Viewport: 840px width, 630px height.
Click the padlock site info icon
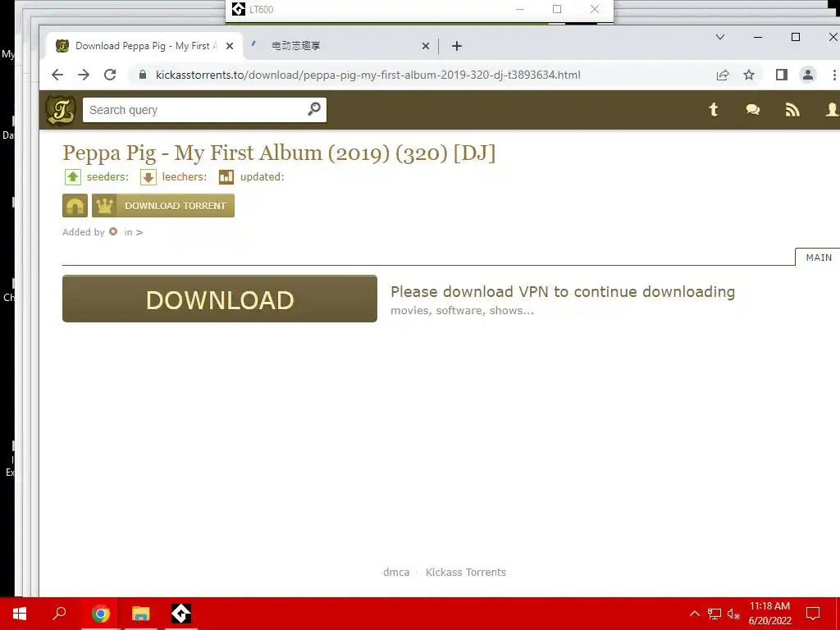(143, 75)
